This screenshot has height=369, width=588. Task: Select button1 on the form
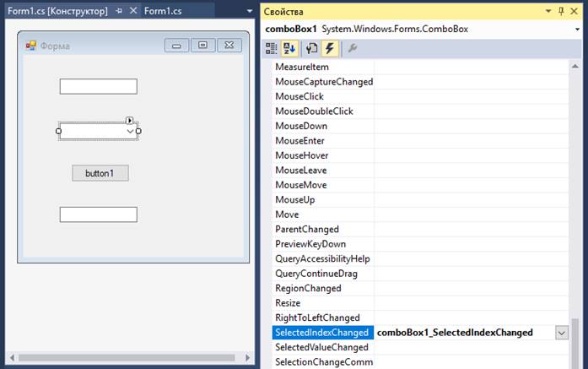click(x=100, y=173)
